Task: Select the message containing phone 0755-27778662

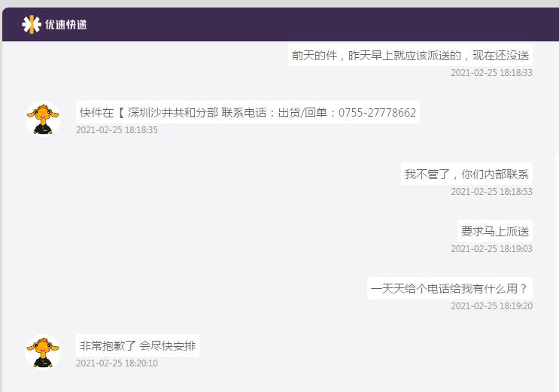Action: [x=248, y=112]
